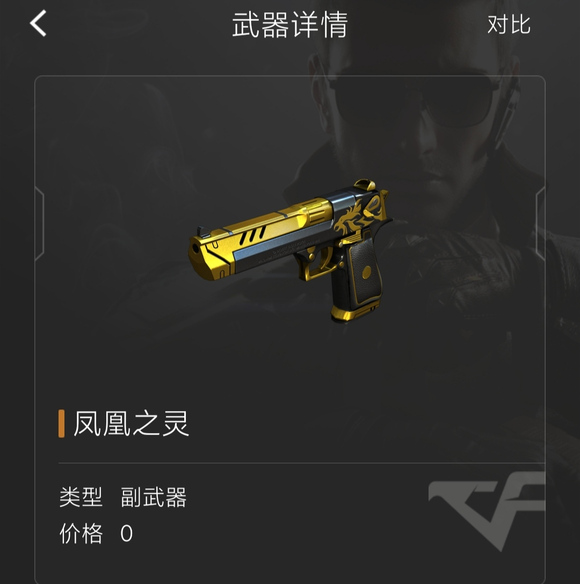Click the price value 0
This screenshot has width=580, height=584.
[126, 533]
